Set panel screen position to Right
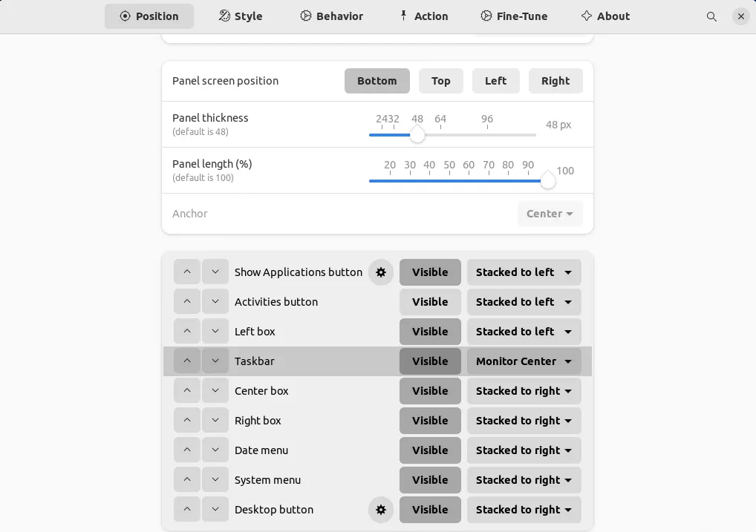Viewport: 756px width, 532px height. pos(555,81)
